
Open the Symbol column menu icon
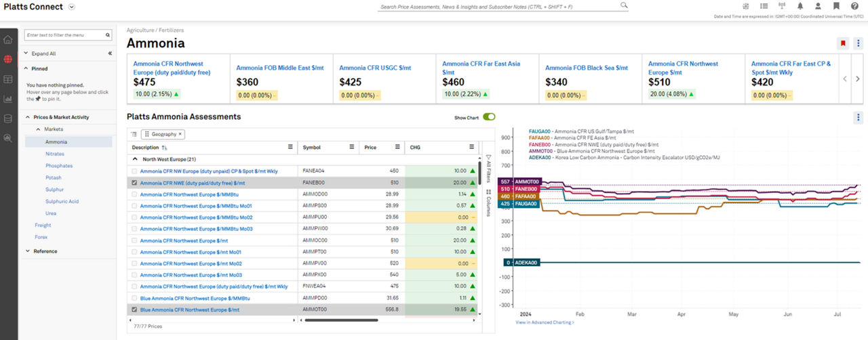[x=352, y=146]
